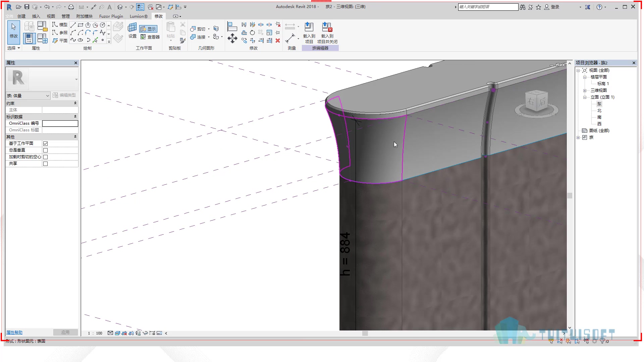
Task: Click the Save icon in quick access toolbar
Action: coord(27,7)
